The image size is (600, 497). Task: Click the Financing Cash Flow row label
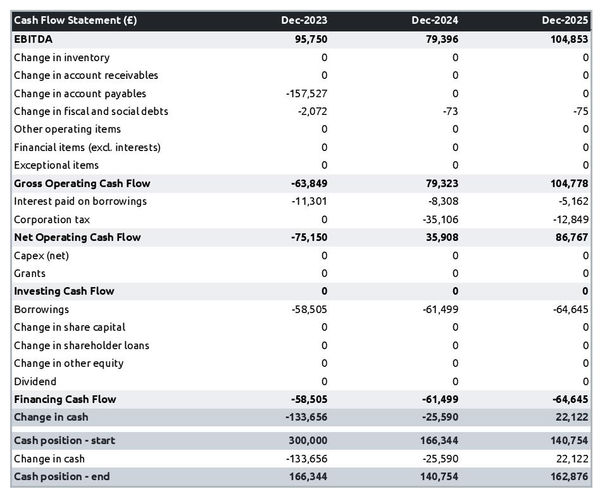pos(65,399)
